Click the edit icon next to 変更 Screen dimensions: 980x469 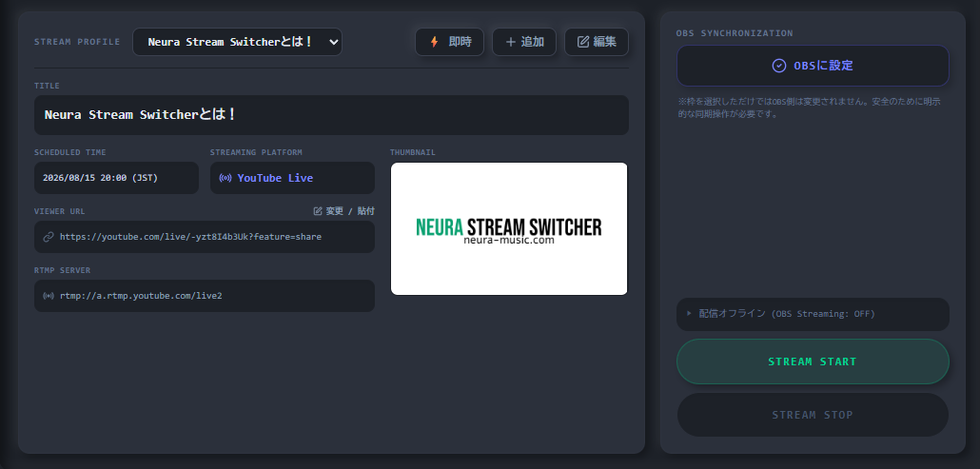click(318, 211)
